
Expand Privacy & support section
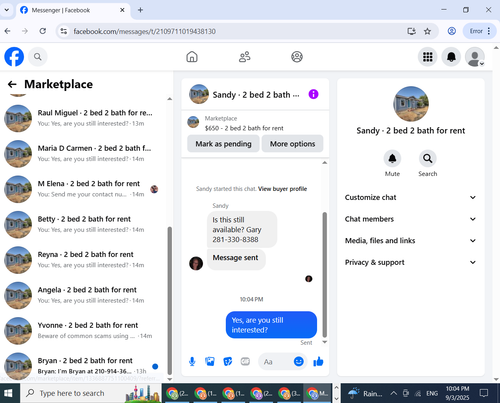(410, 262)
